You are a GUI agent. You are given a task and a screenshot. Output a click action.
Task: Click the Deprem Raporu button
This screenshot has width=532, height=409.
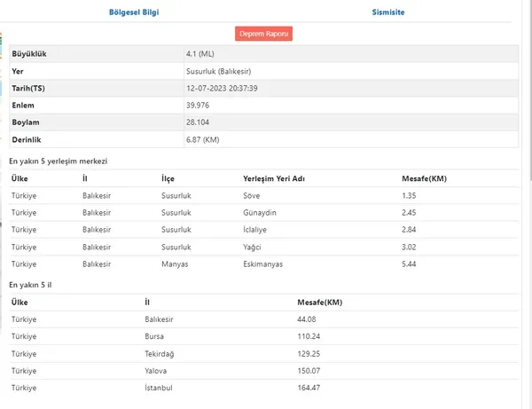(x=263, y=34)
